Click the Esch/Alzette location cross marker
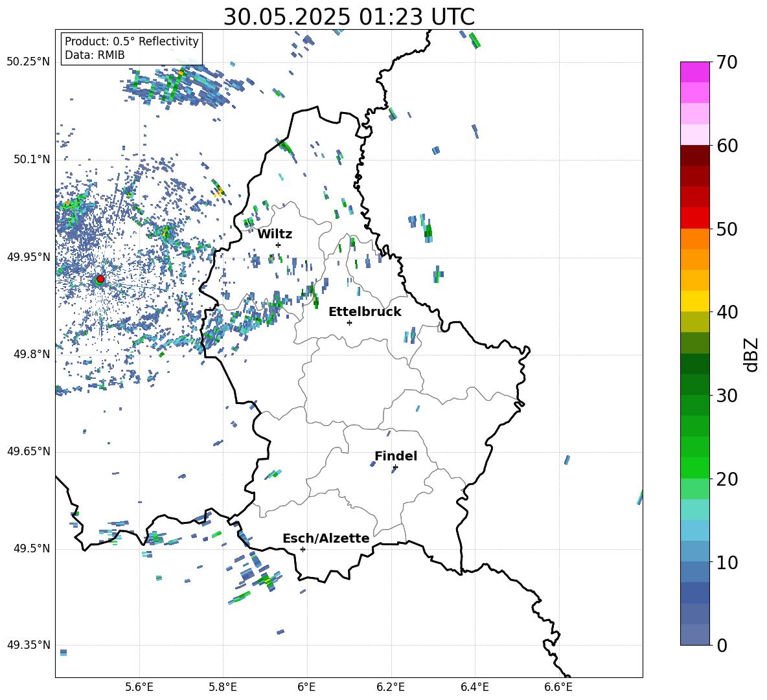This screenshot has width=767, height=700. [x=303, y=549]
